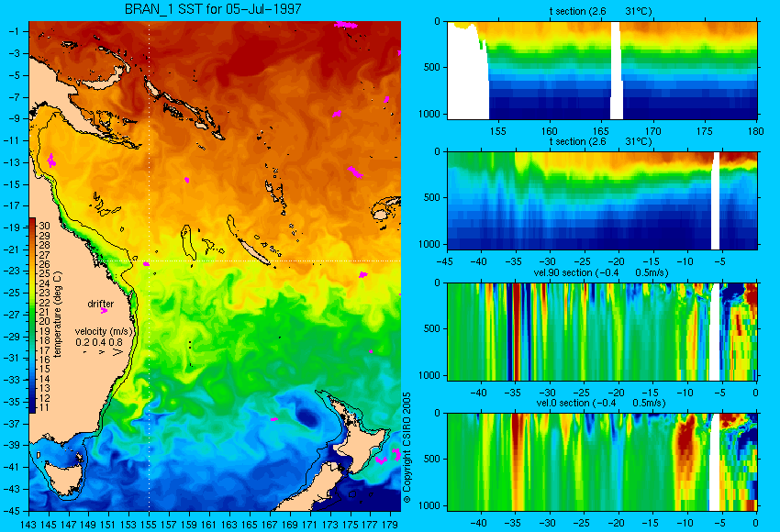The width and height of the screenshot is (780, 532).
Task: Click the magenta drifter marker at the map's top edge
Action: point(346,25)
